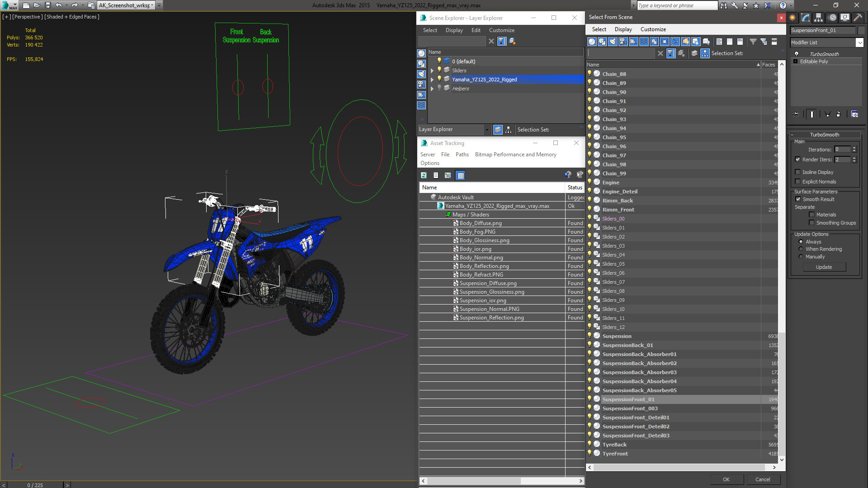Click Select All icon in Select From Scene
The image size is (868, 488).
click(x=719, y=42)
